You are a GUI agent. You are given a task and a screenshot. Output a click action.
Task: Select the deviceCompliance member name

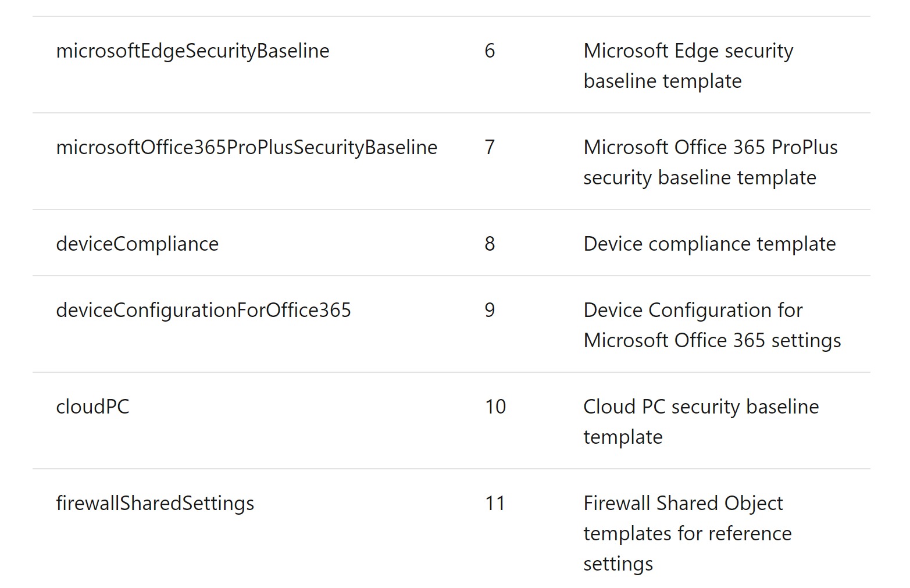tap(137, 244)
